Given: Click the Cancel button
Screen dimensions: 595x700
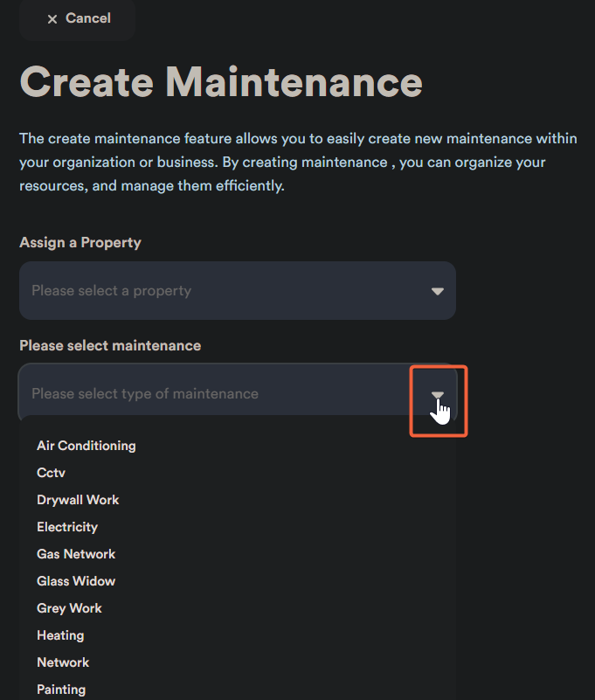Looking at the screenshot, I should [78, 18].
